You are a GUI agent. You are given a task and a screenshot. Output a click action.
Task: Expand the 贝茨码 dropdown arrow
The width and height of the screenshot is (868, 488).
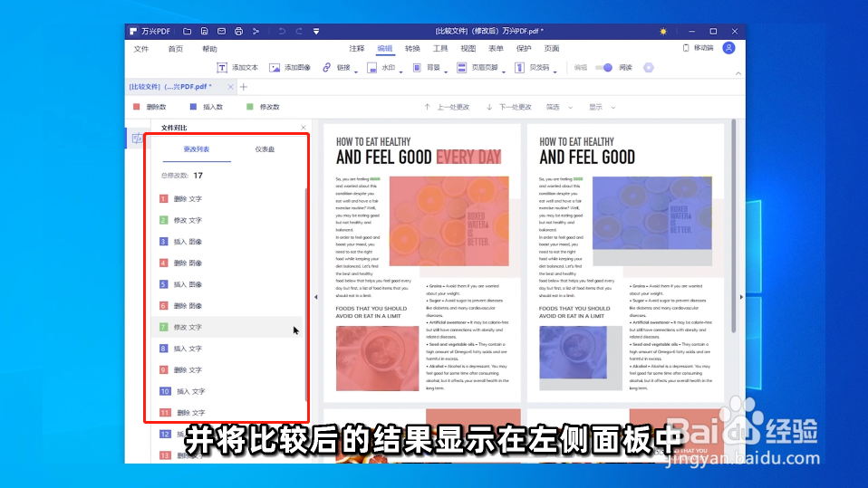click(555, 72)
